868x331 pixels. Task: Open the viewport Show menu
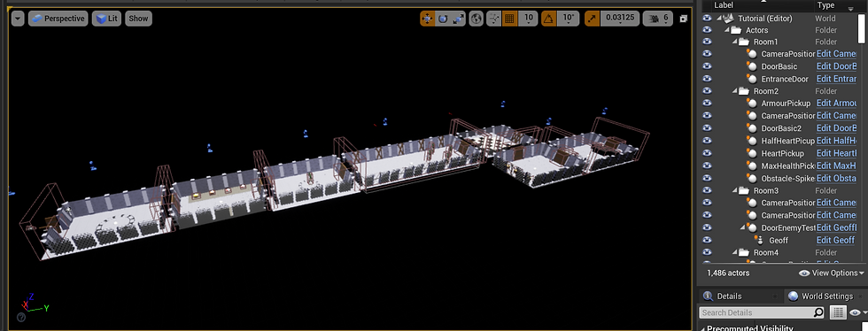coord(138,19)
